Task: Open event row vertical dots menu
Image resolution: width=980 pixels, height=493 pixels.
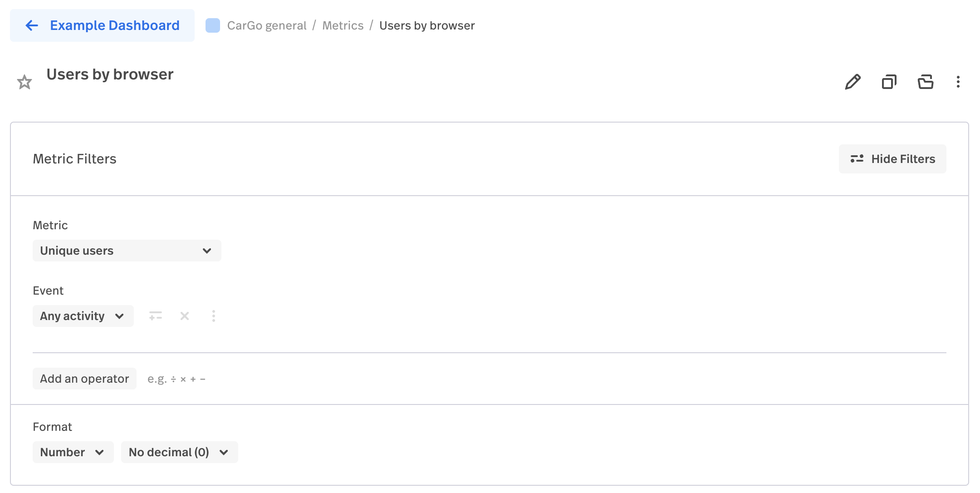Action: point(214,316)
